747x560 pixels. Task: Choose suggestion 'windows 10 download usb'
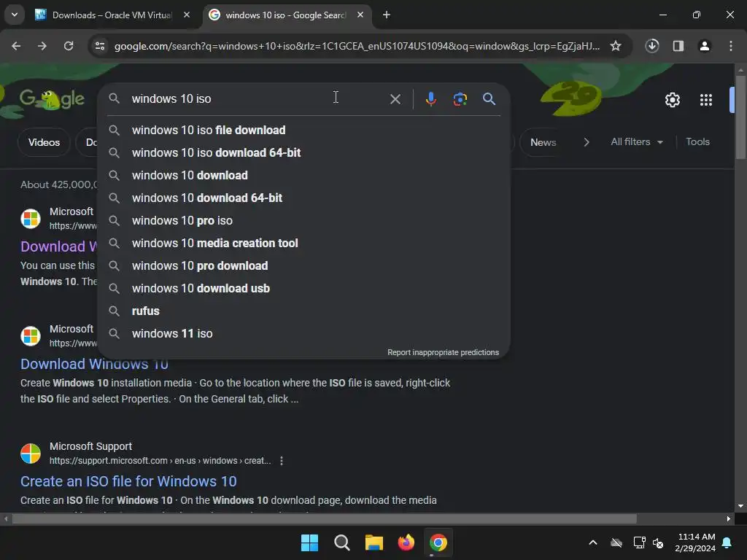(304, 289)
